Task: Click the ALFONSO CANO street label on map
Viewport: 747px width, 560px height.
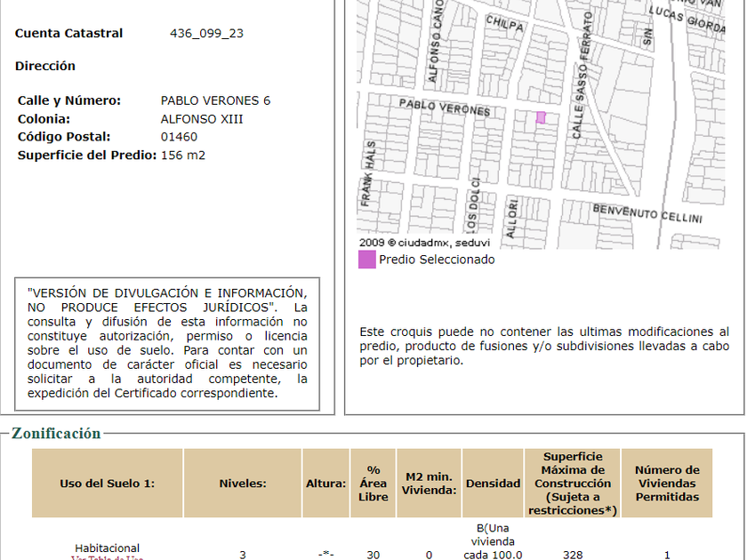Action: [436, 41]
